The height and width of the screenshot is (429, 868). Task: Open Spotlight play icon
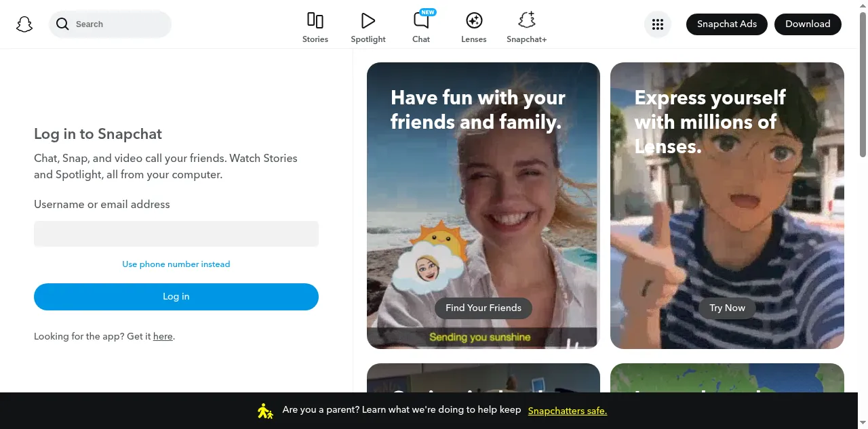pyautogui.click(x=368, y=20)
